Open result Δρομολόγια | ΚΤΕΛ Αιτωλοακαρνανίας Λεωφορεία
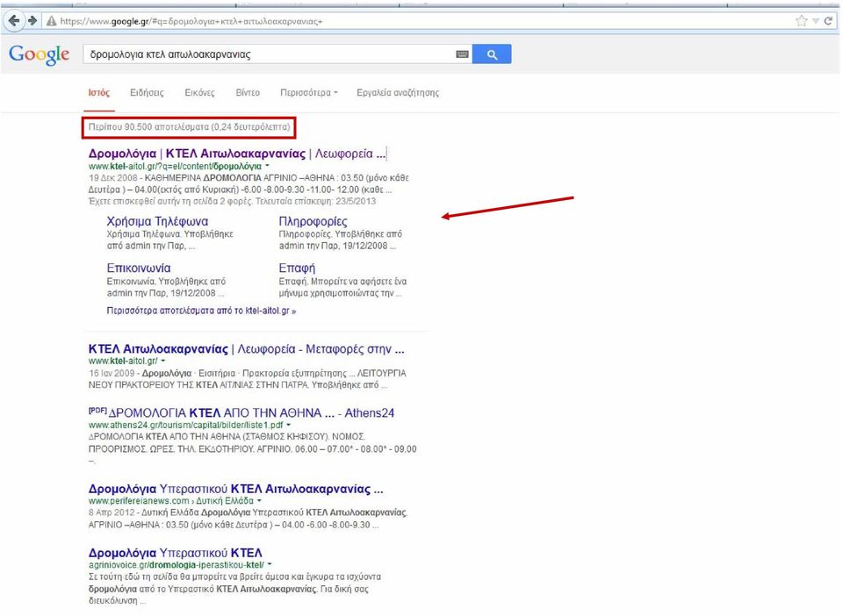Screen dimensions: 843x616 click(x=237, y=154)
